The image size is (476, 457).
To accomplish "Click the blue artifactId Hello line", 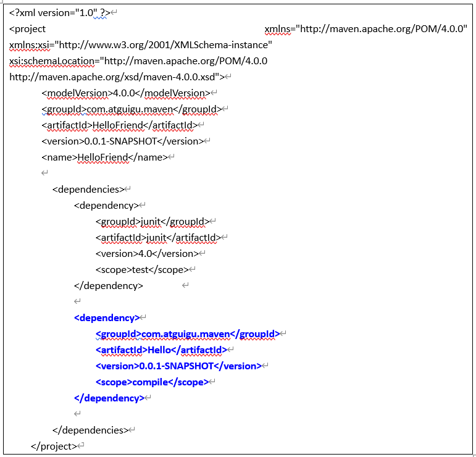I will pos(161,350).
